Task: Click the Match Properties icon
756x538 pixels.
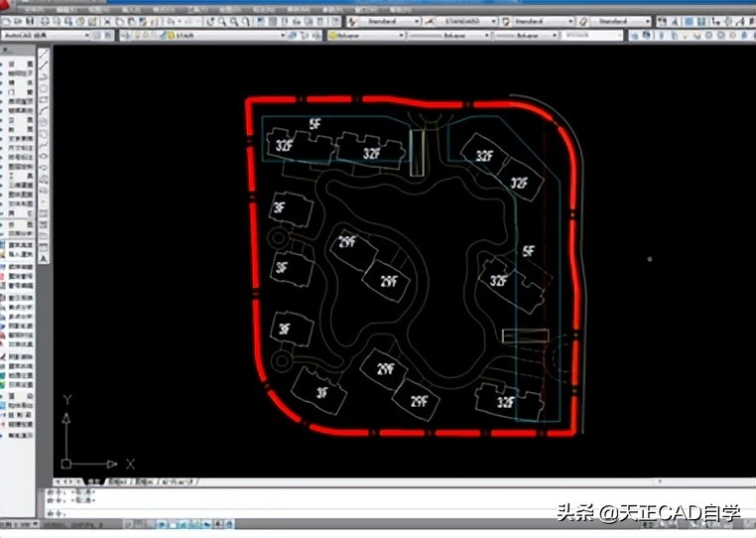Action: tap(143, 21)
